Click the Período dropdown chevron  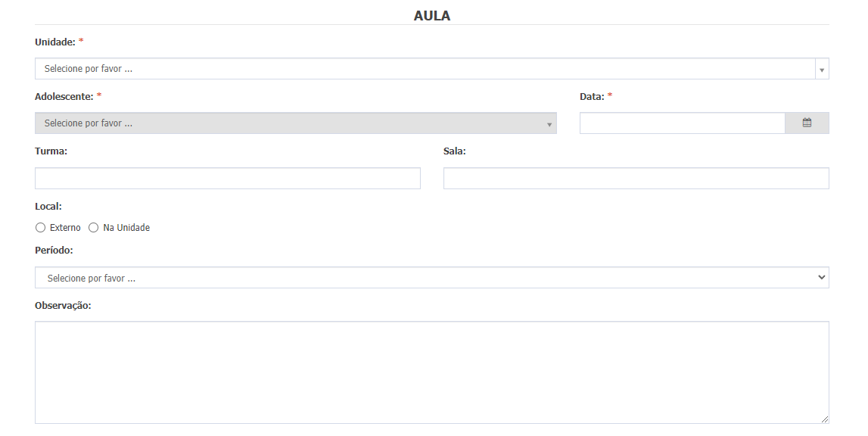[x=822, y=278]
